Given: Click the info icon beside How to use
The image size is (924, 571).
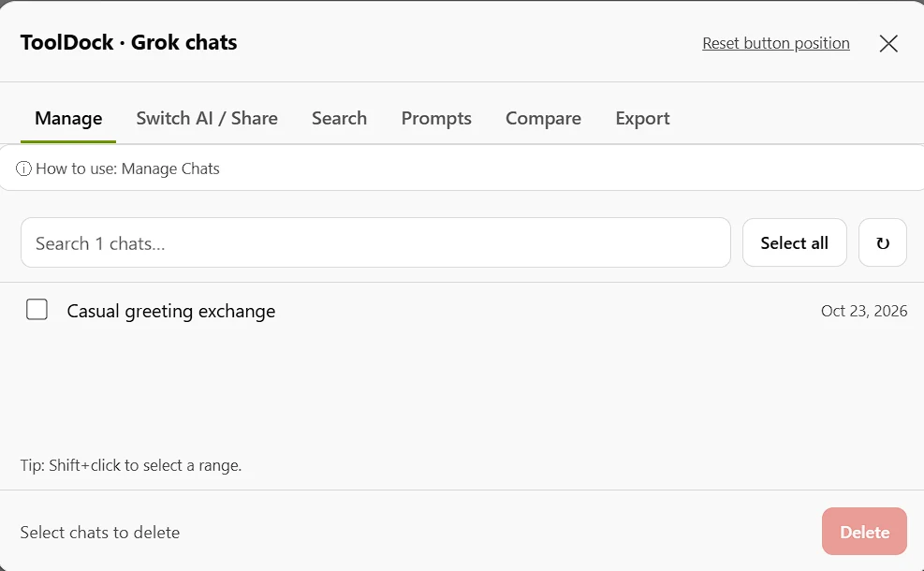Looking at the screenshot, I should coord(23,168).
